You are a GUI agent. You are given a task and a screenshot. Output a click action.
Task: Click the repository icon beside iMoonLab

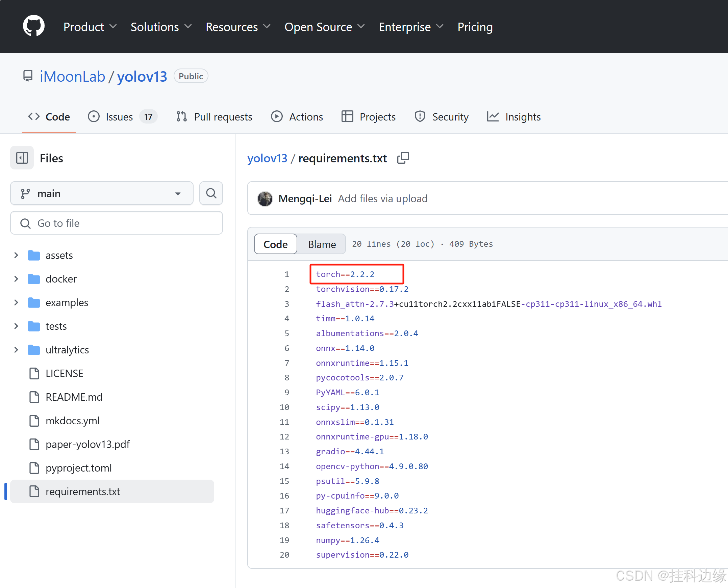28,76
